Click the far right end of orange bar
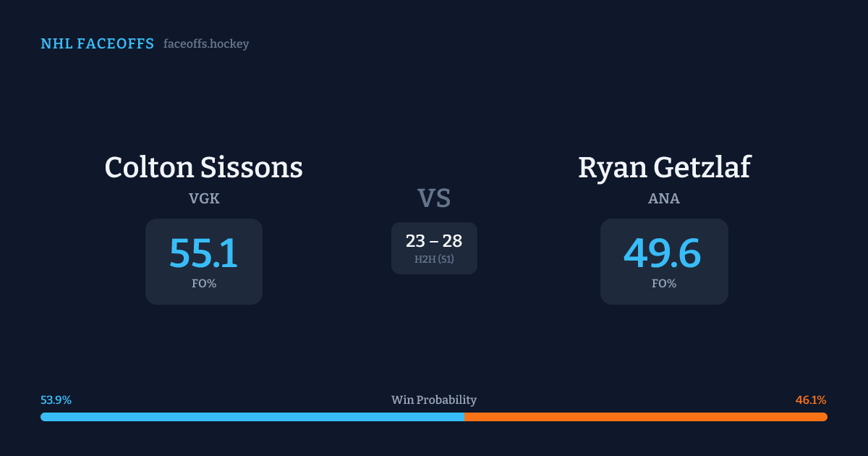Viewport: 868px width, 456px height. pos(825,417)
